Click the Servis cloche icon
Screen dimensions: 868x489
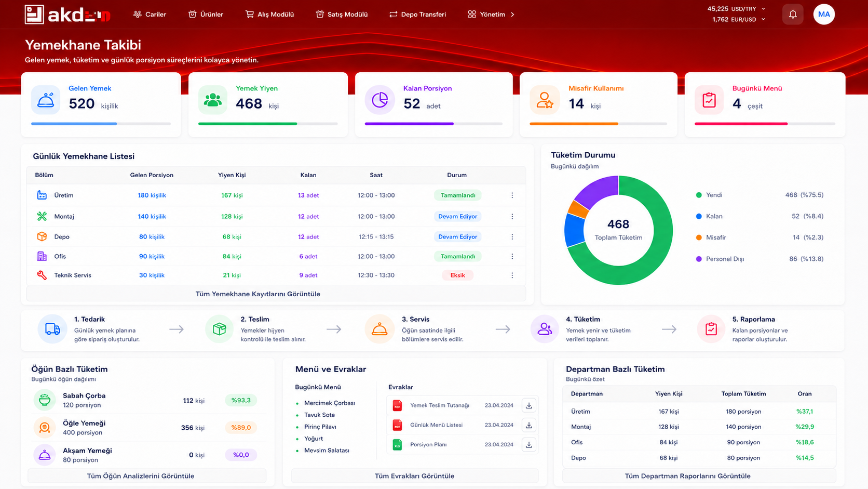click(379, 329)
